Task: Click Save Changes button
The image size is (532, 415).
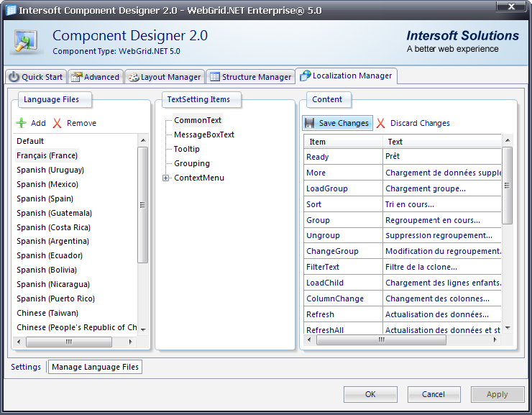Action: tap(337, 123)
